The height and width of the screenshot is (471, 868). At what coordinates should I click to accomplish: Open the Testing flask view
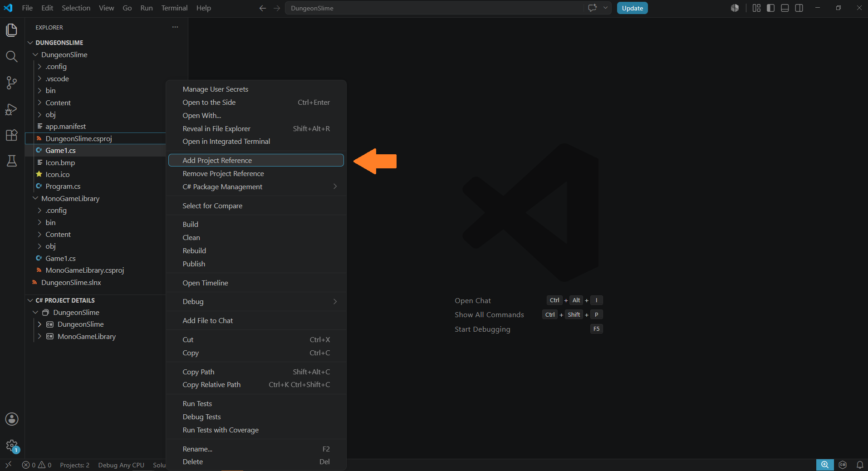pyautogui.click(x=12, y=161)
